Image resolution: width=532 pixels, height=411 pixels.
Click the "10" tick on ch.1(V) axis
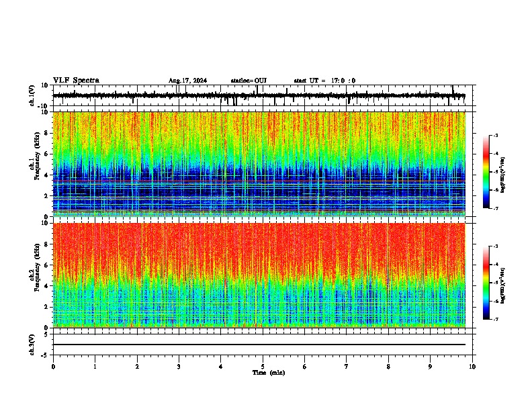tap(45, 85)
